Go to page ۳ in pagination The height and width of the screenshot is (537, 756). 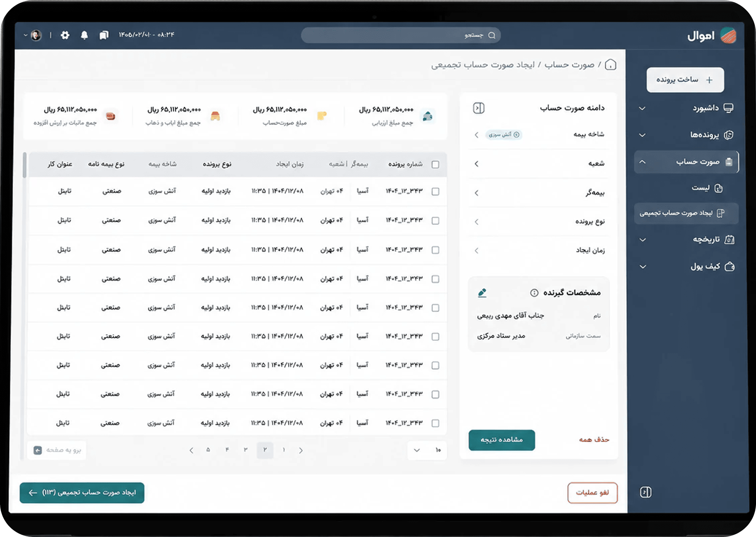246,450
